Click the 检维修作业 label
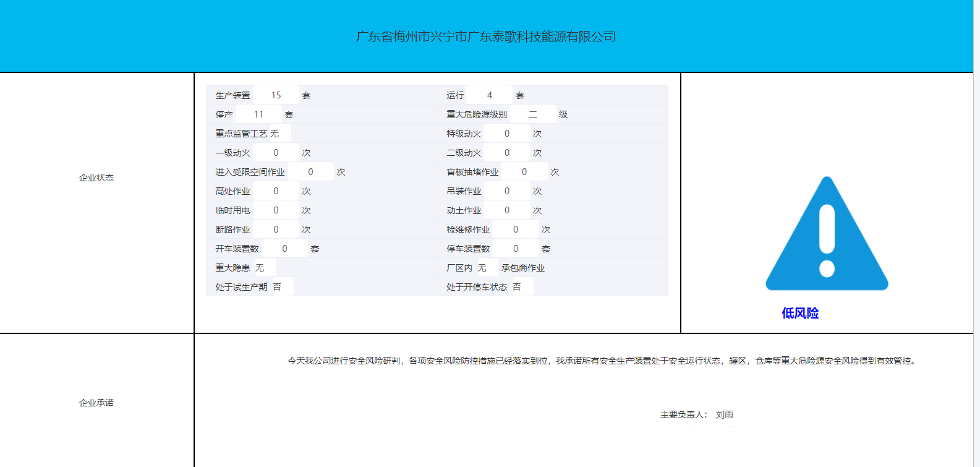 468,229
